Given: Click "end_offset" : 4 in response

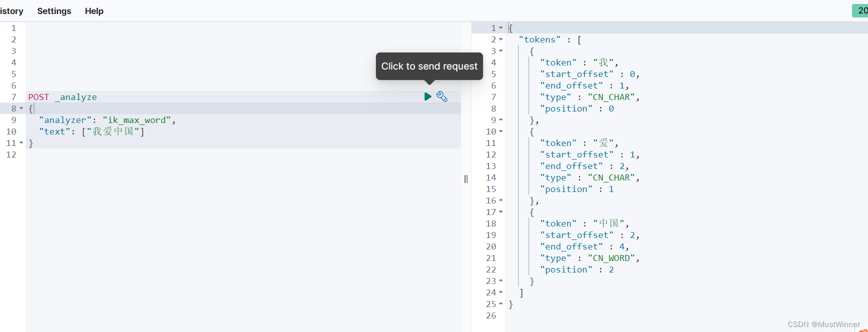Looking at the screenshot, I should [x=584, y=246].
